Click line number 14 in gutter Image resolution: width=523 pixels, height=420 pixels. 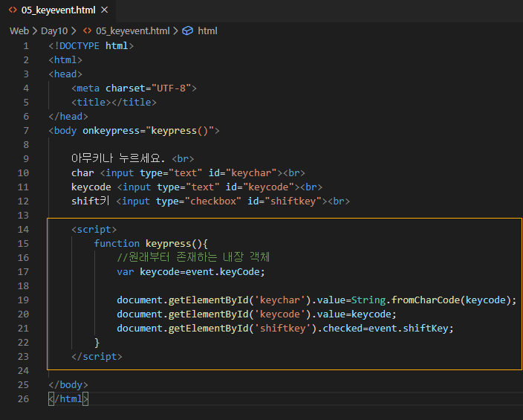(x=23, y=230)
